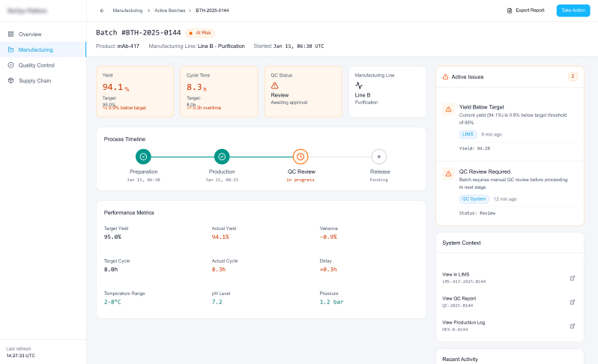Click the Preparation timeline step
Image resolution: width=598 pixels, height=364 pixels.
[143, 157]
